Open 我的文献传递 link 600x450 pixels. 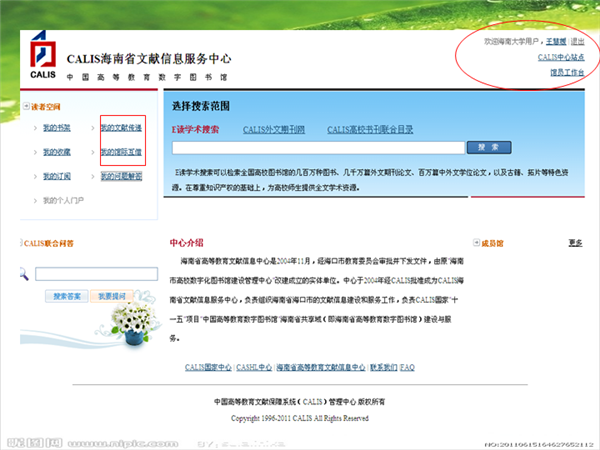coord(121,128)
